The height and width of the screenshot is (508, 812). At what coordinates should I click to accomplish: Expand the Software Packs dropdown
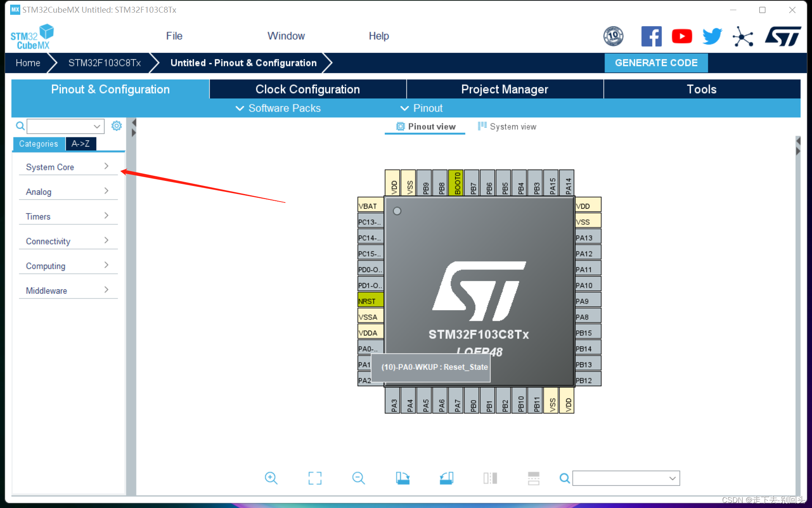coord(278,108)
